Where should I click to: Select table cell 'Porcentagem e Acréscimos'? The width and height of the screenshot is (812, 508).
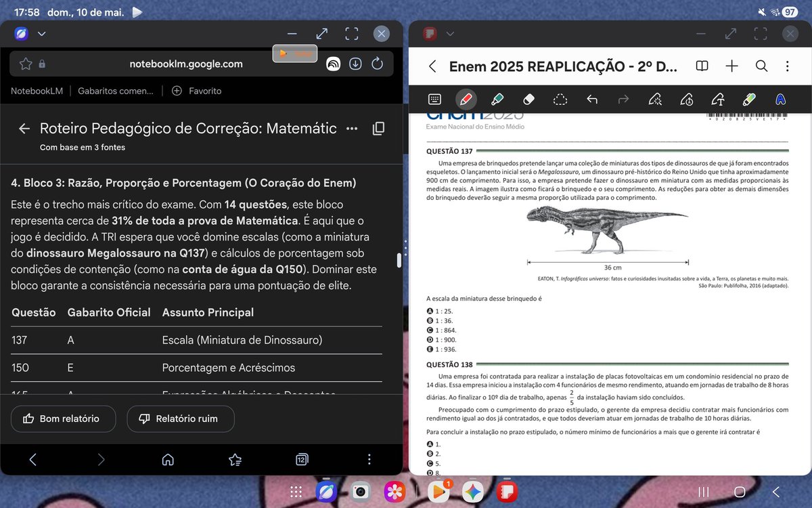pyautogui.click(x=229, y=368)
